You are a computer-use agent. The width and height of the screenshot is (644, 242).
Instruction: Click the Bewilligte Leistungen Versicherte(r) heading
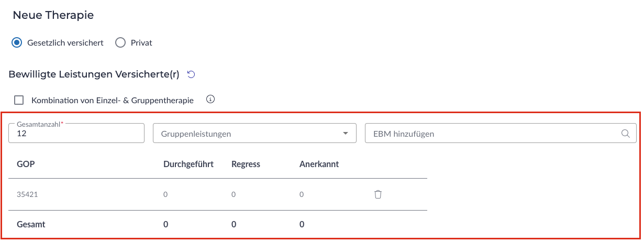(94, 74)
